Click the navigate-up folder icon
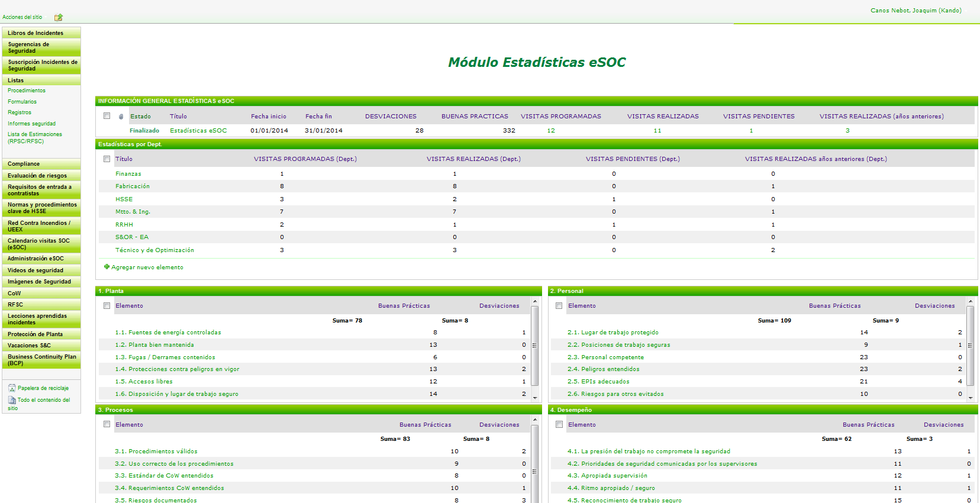 click(58, 17)
